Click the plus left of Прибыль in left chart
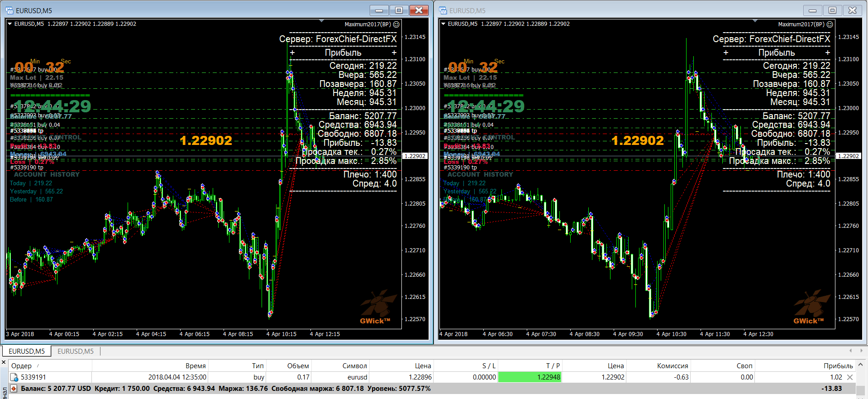 pyautogui.click(x=292, y=53)
